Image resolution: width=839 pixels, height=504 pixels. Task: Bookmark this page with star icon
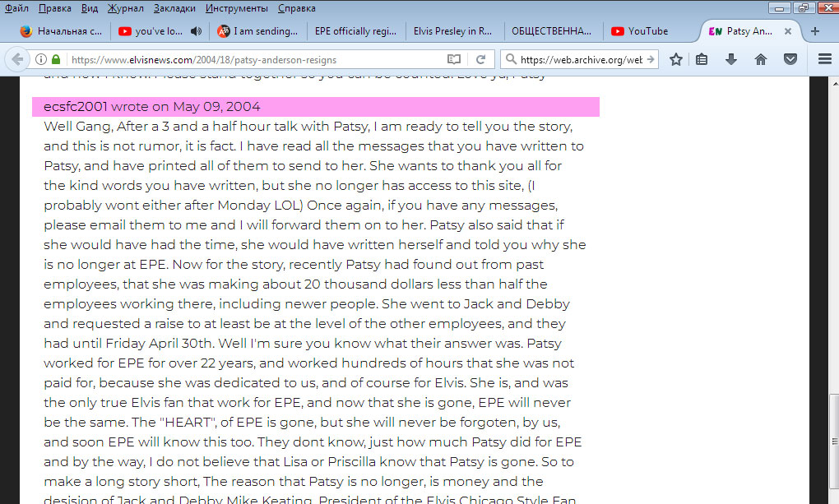(x=676, y=59)
